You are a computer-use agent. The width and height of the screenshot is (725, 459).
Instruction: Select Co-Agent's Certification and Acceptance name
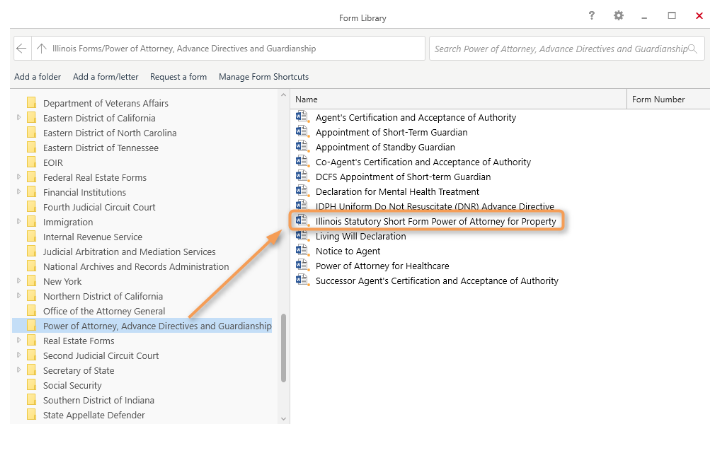tap(423, 162)
